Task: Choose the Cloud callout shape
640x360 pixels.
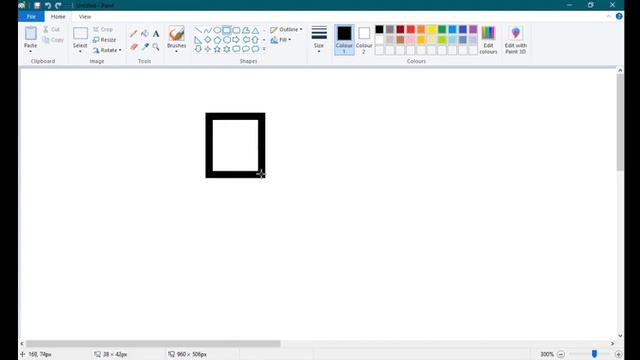Action: coord(255,49)
